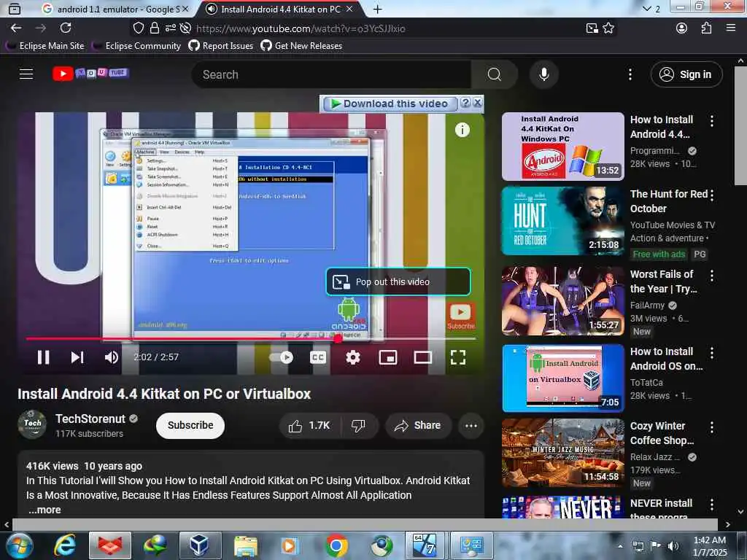Open YouTube settings three-dot menu in header
Image resolution: width=747 pixels, height=560 pixels.
point(630,74)
